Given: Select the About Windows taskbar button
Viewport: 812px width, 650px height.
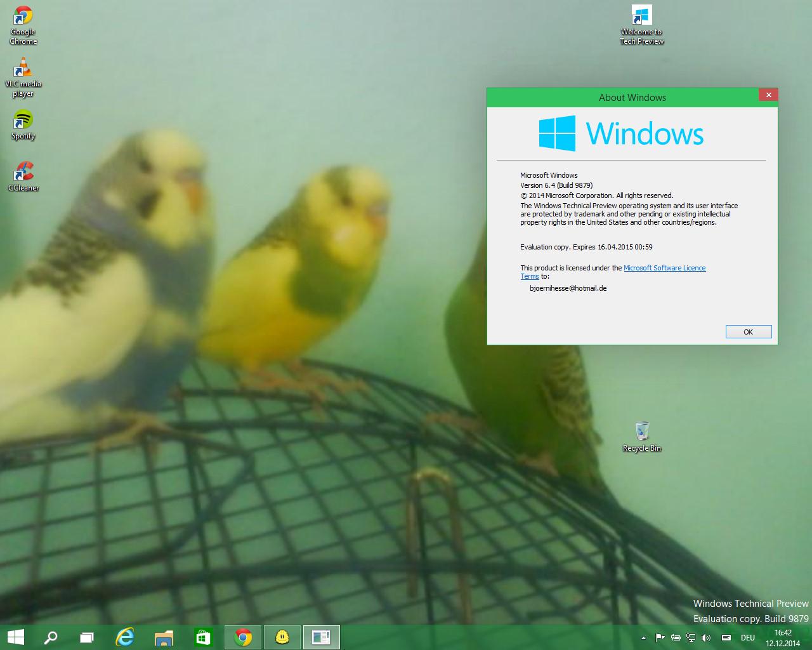Looking at the screenshot, I should coord(322,637).
